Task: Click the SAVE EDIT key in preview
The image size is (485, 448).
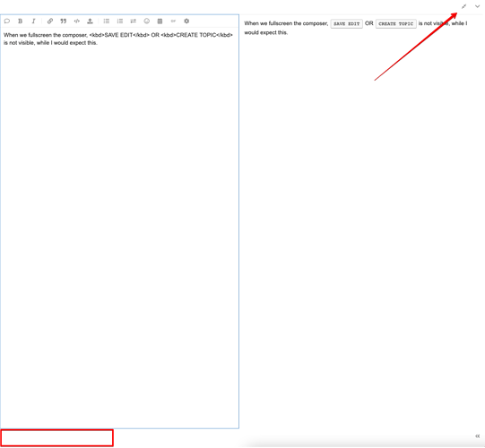Action: [346, 24]
